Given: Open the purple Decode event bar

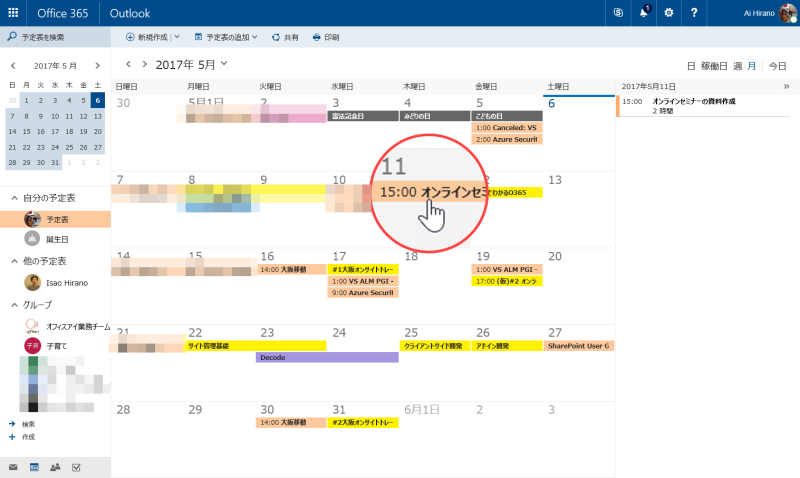Looking at the screenshot, I should (x=327, y=358).
